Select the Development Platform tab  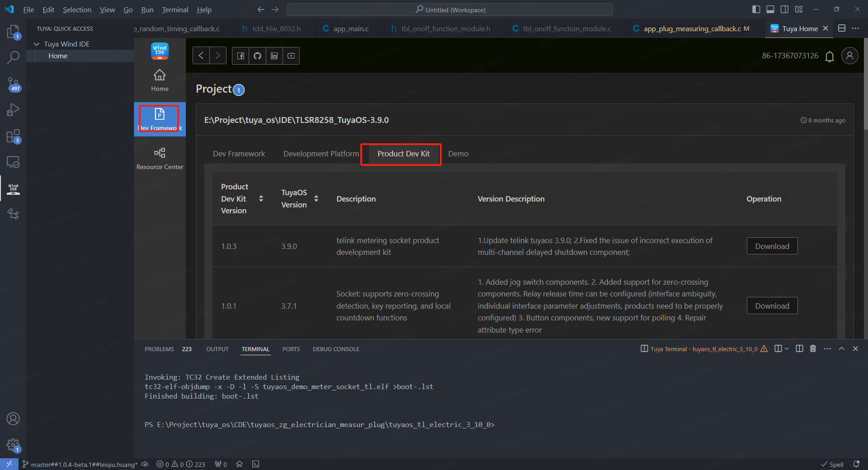[x=321, y=154]
